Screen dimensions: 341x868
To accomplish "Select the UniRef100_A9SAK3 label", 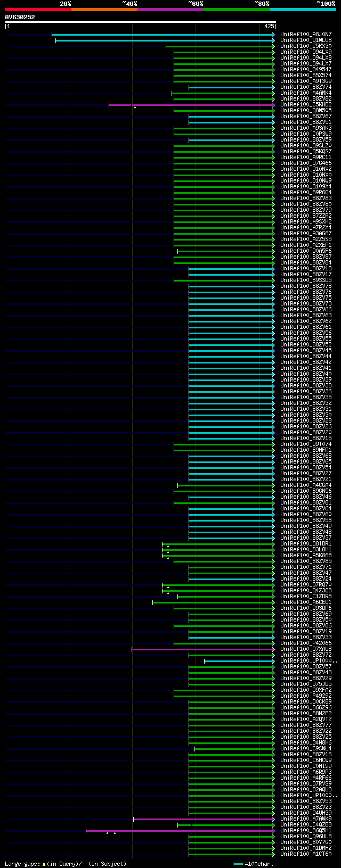I will [x=306, y=128].
